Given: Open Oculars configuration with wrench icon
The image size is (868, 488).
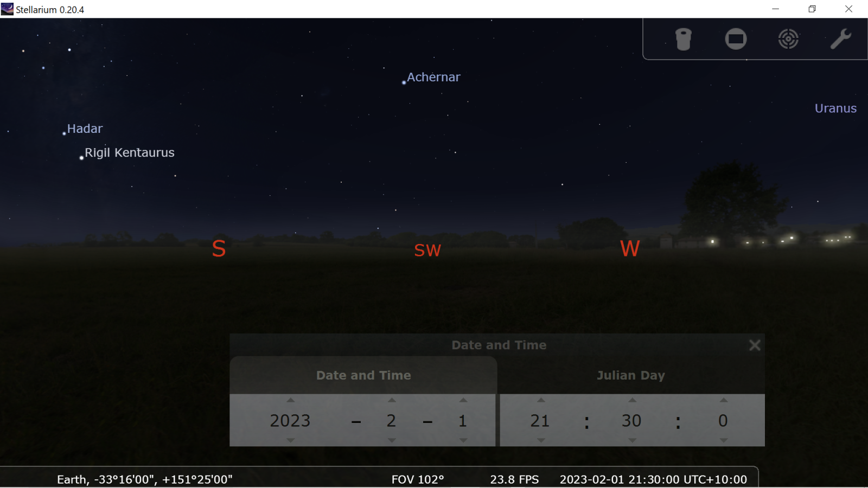Looking at the screenshot, I should [x=840, y=39].
